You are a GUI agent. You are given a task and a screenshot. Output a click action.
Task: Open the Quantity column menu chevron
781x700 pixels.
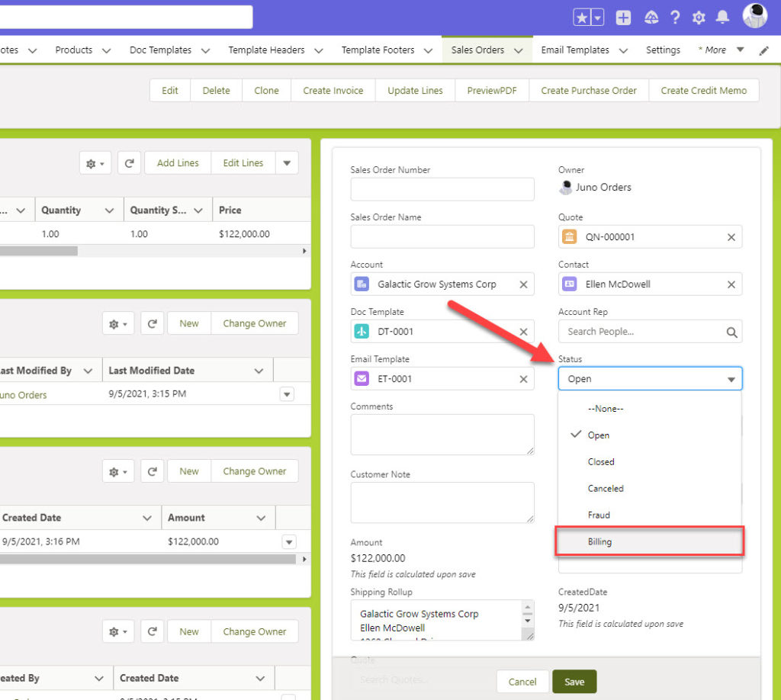tap(110, 210)
